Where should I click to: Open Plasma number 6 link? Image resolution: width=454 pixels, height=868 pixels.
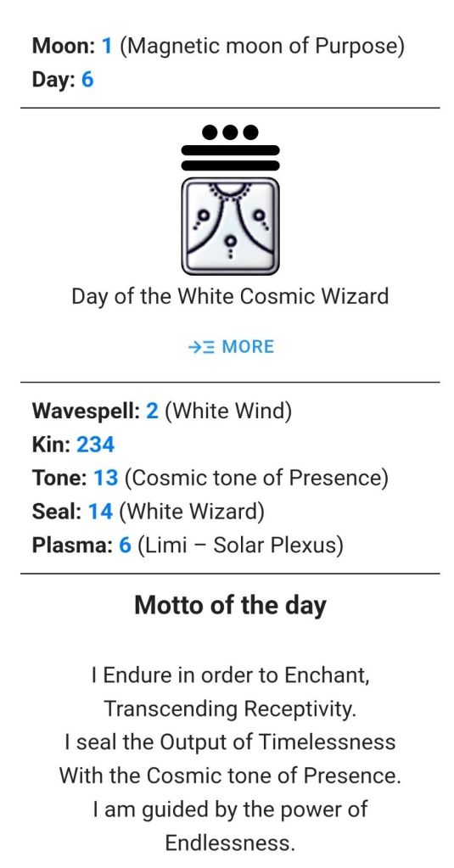point(125,546)
